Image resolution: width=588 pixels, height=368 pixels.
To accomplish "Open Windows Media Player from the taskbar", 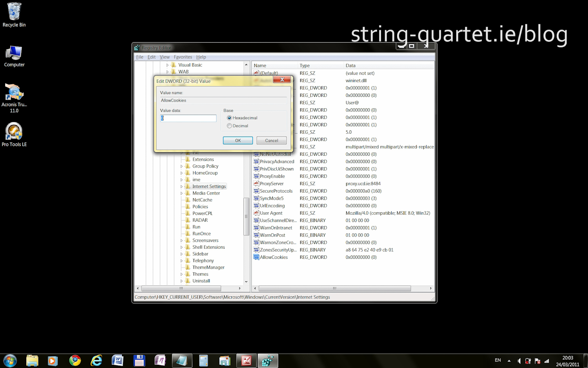I will coord(53,361).
